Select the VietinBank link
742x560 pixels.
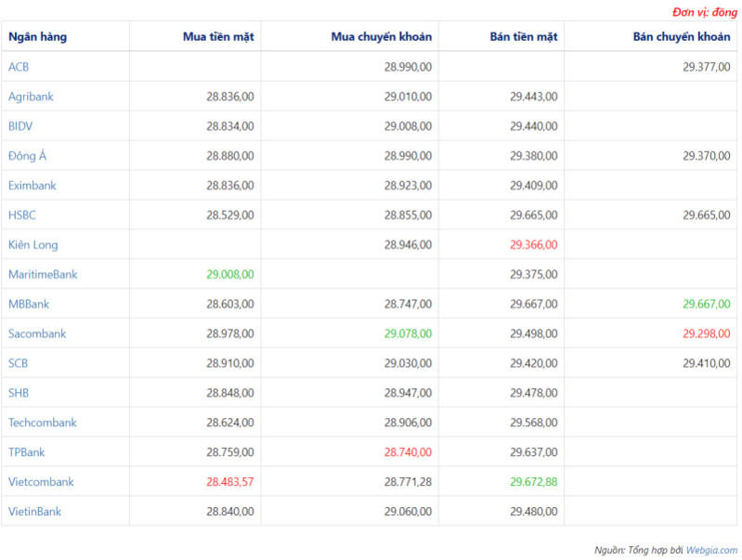pos(34,512)
